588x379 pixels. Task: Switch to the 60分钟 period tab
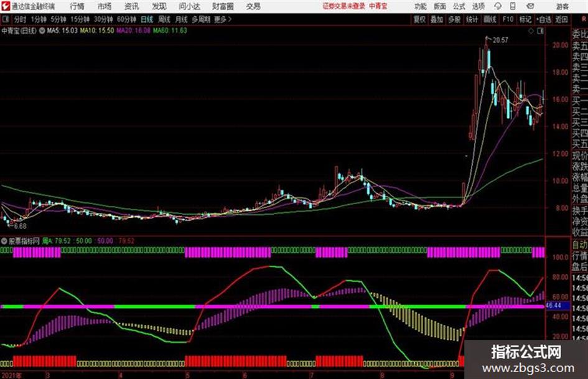[x=126, y=19]
